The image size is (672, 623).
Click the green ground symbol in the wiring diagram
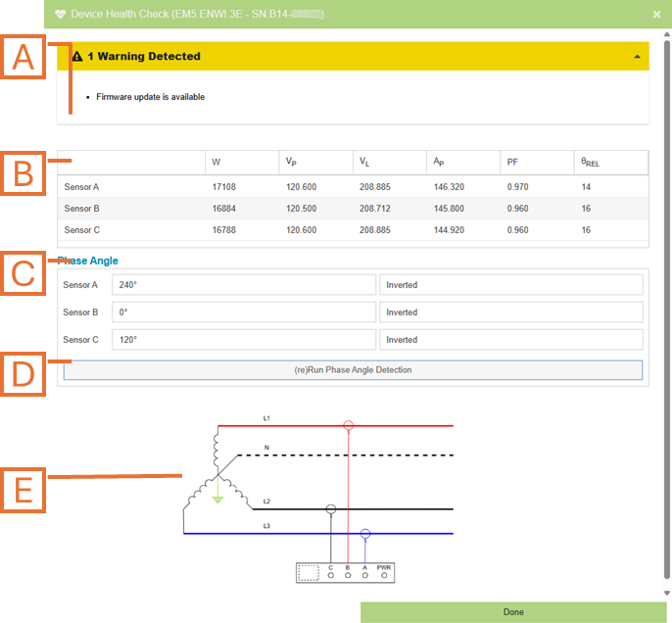(x=217, y=498)
